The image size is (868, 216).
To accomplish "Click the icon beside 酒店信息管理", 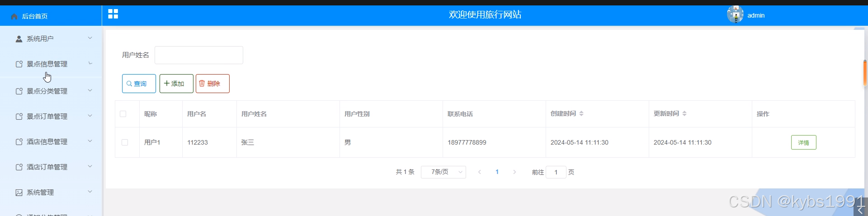I will click(x=19, y=142).
